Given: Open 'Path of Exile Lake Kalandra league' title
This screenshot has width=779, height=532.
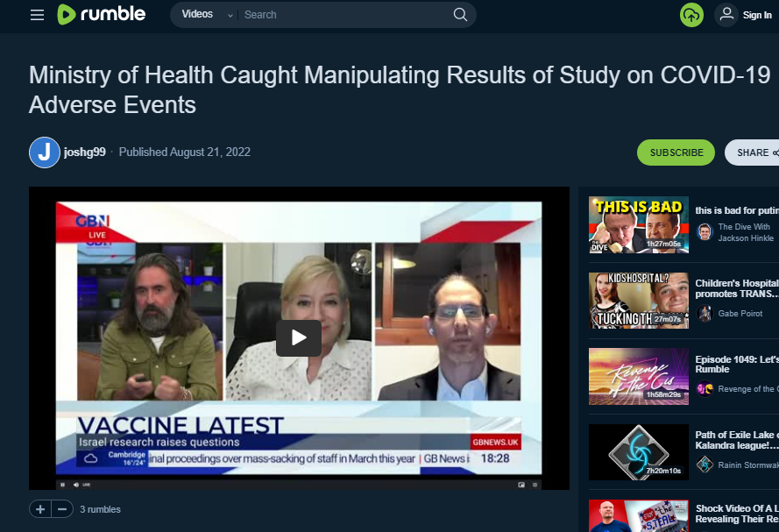Looking at the screenshot, I should pyautogui.click(x=737, y=440).
